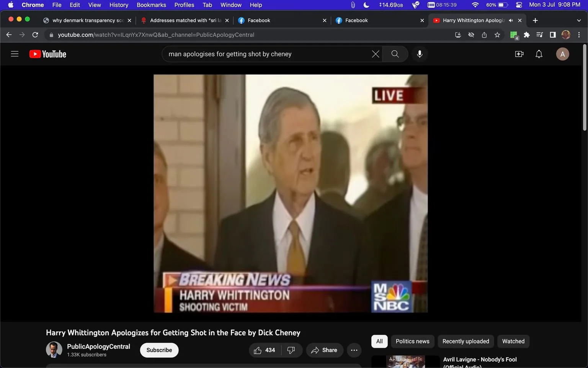
Task: Open the video's more actions menu
Action: point(354,350)
